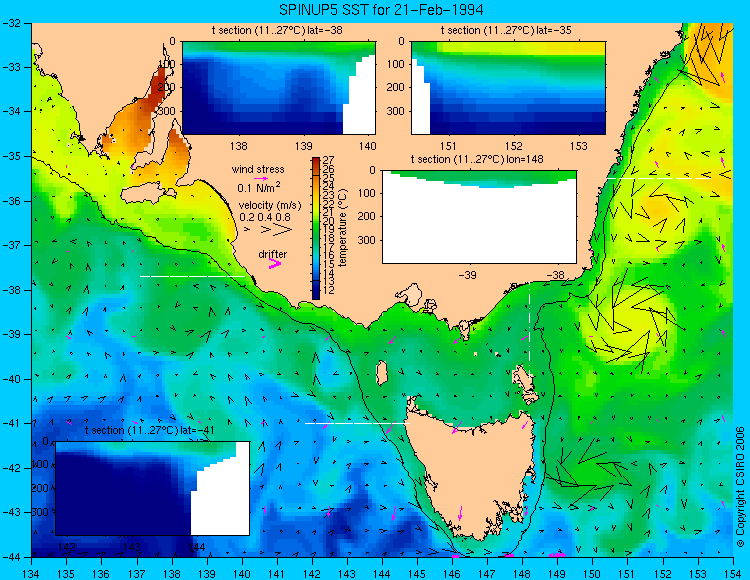Click the 't section (11..27°C) lat=-35' heading
Screen dimensions: 750x580
click(506, 31)
